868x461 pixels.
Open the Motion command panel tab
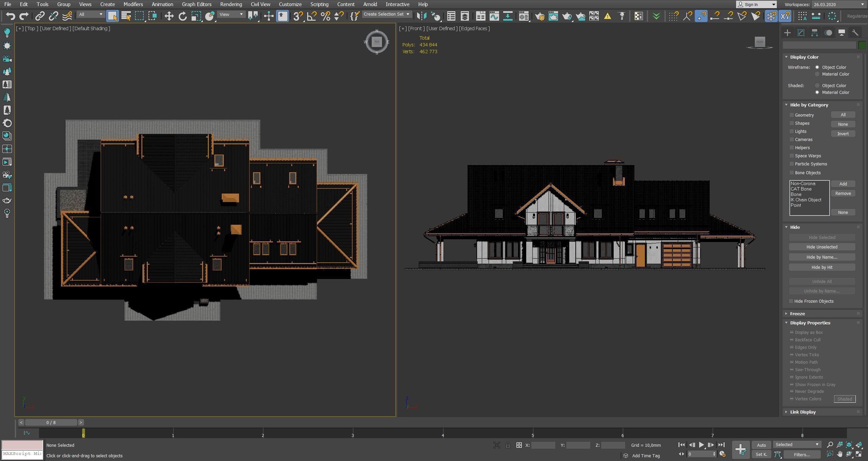tap(828, 33)
